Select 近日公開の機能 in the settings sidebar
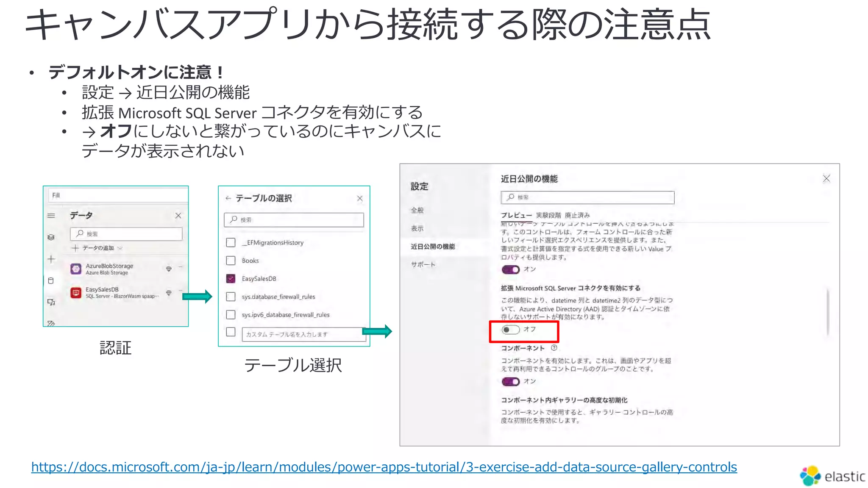868x488 pixels. click(x=433, y=247)
